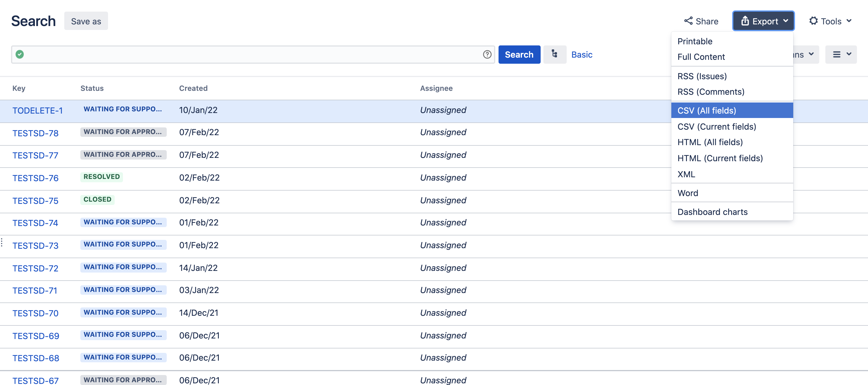Click the green query valid checkmark icon
The image size is (868, 385).
coord(20,54)
